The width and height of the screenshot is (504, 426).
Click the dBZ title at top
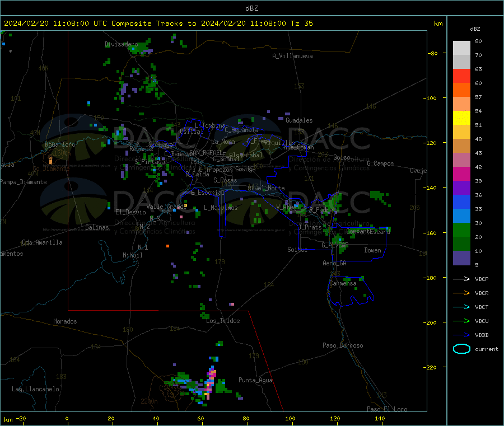point(251,8)
